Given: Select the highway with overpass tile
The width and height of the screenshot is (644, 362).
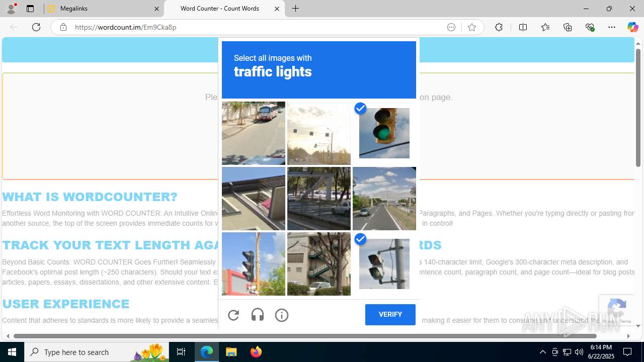Looking at the screenshot, I should tap(384, 199).
